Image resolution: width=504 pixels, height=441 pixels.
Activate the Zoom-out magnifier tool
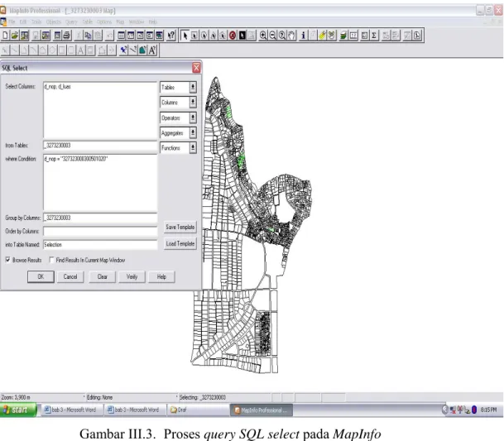pyautogui.click(x=272, y=35)
